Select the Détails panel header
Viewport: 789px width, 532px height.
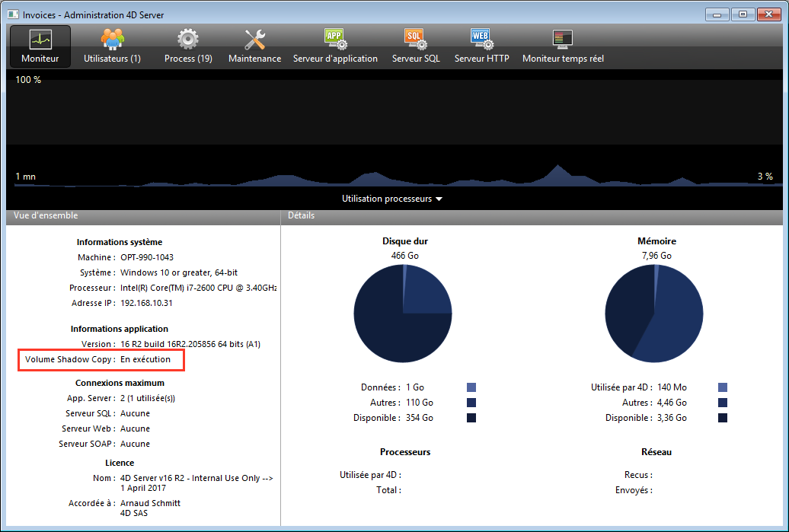coord(301,216)
